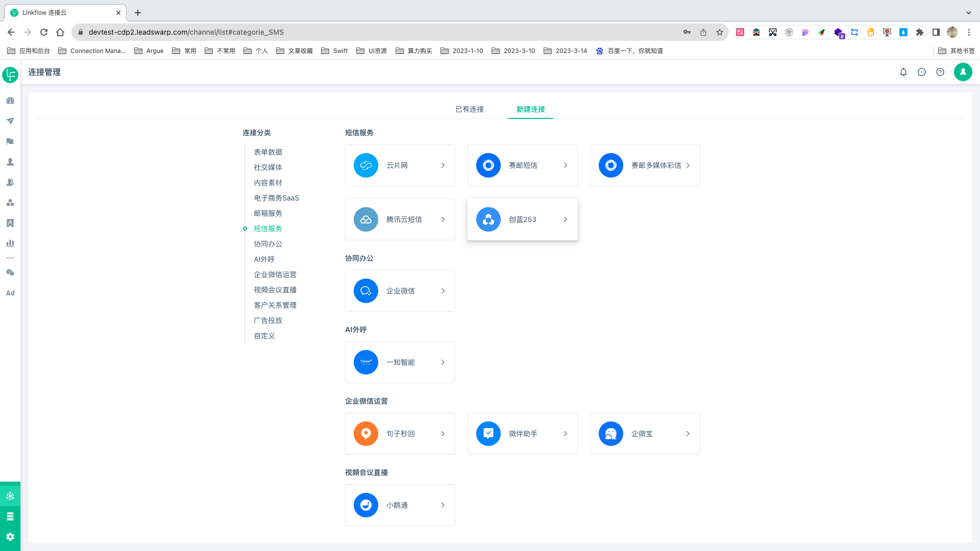Viewport: 980px width, 551px height.
Task: Open the WeChat sidebar icon
Action: pyautogui.click(x=10, y=272)
